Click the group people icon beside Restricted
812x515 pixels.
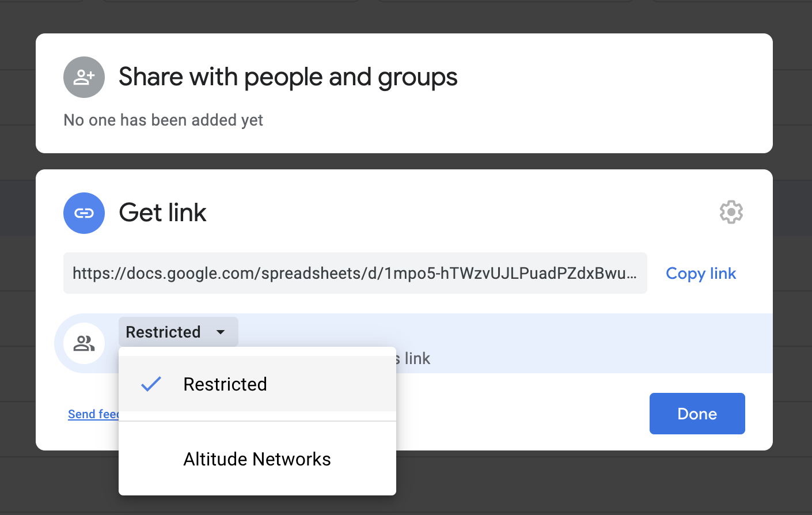(84, 343)
